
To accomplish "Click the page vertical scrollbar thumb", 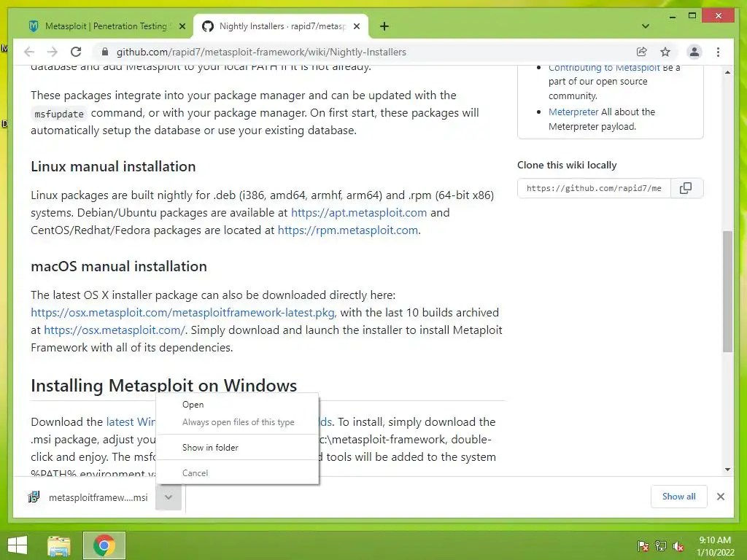I will click(x=727, y=292).
